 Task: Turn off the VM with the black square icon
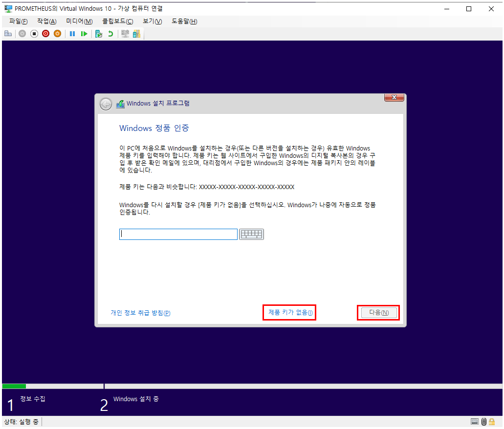coord(34,34)
